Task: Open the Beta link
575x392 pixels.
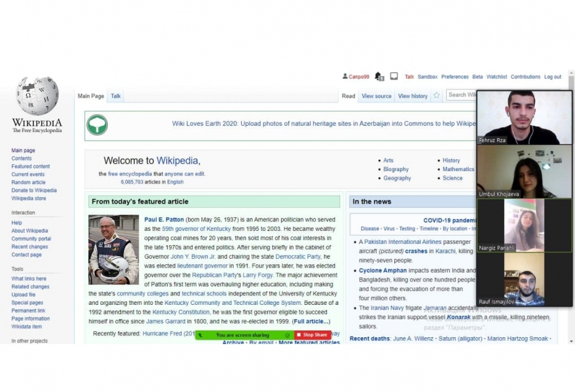Action: coord(477,77)
